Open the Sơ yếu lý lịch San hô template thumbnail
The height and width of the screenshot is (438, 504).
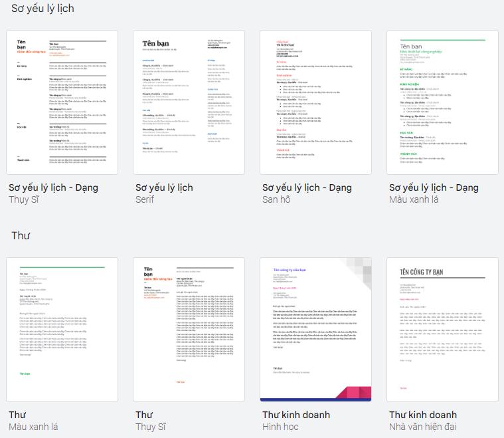pos(315,102)
